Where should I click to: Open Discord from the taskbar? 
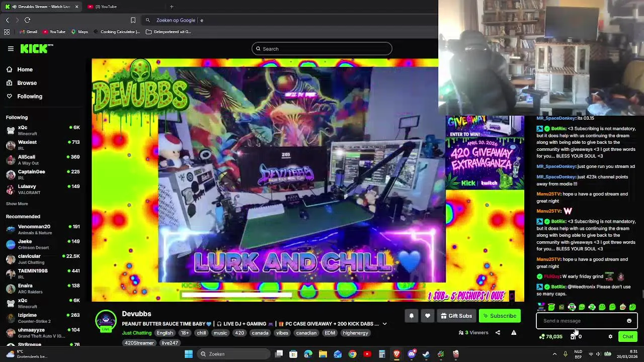click(x=412, y=354)
